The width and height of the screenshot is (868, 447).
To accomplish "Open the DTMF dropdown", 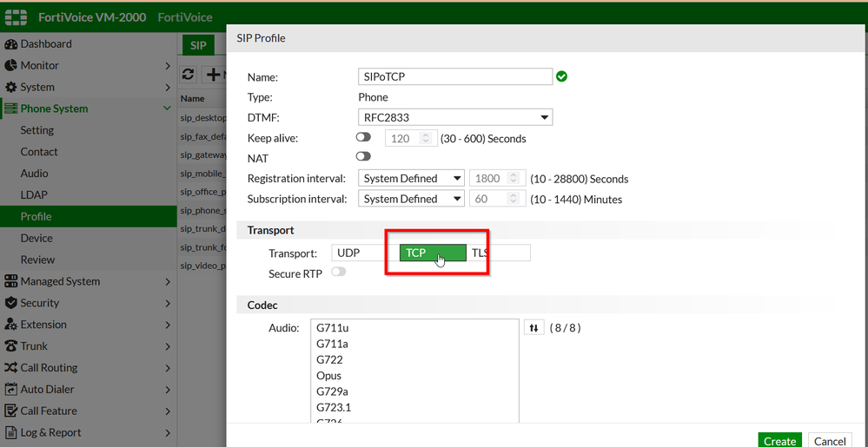I will pos(455,117).
